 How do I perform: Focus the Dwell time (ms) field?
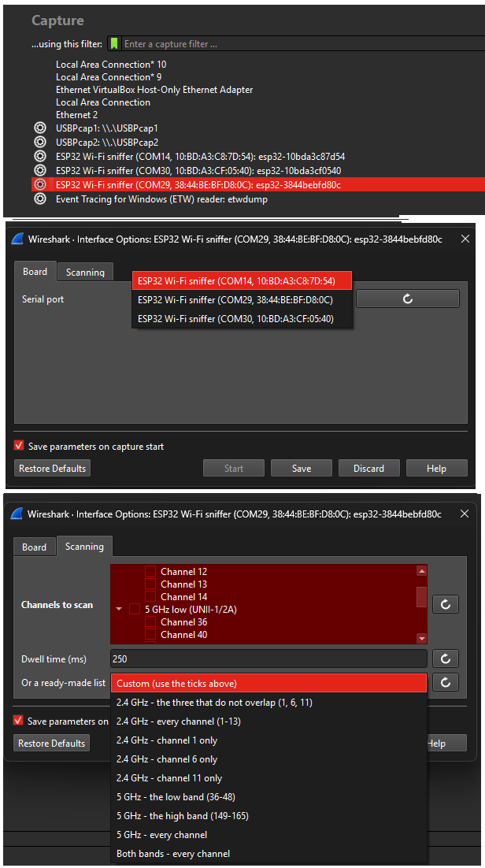click(x=269, y=658)
